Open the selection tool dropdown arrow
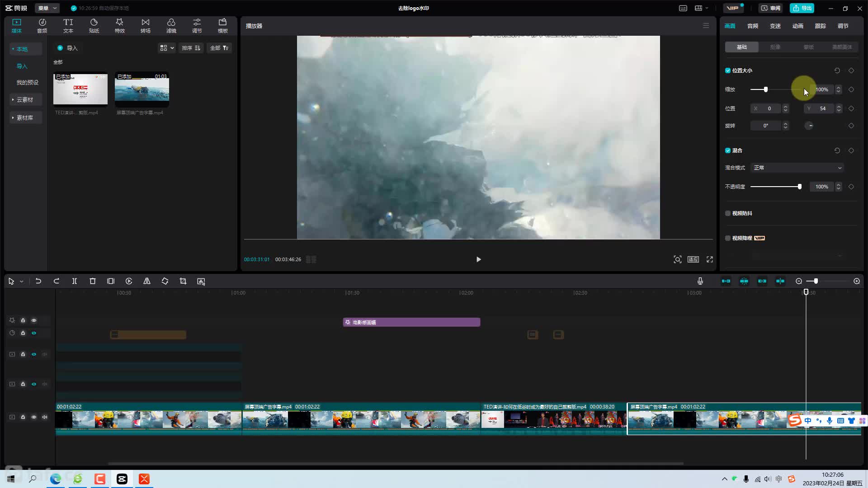 (x=21, y=282)
